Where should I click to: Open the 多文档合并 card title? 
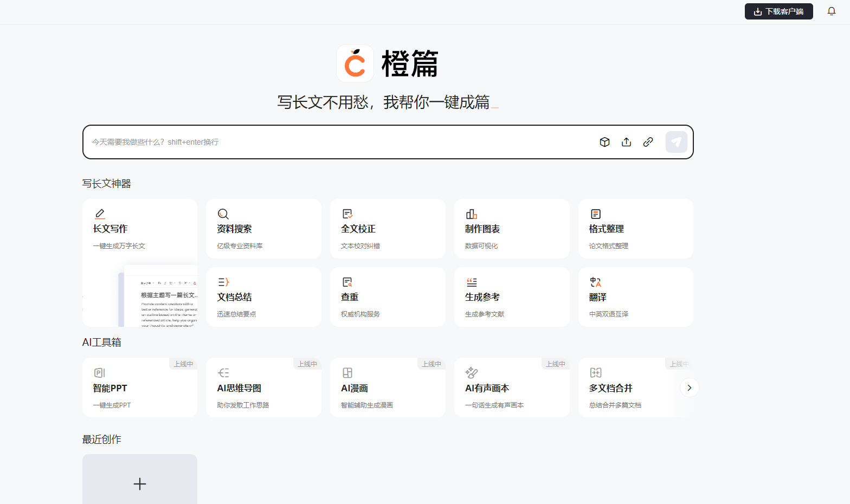tap(611, 389)
